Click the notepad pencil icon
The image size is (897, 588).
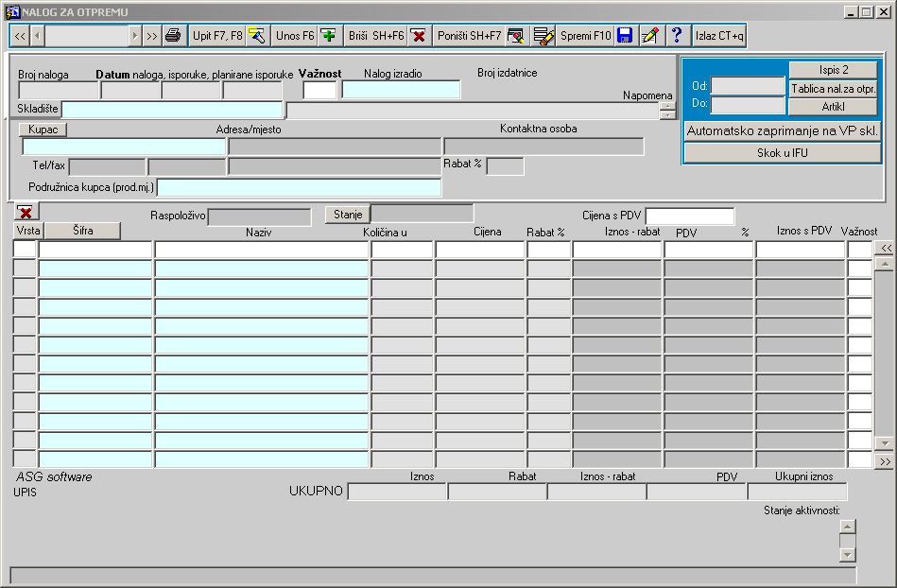[650, 36]
